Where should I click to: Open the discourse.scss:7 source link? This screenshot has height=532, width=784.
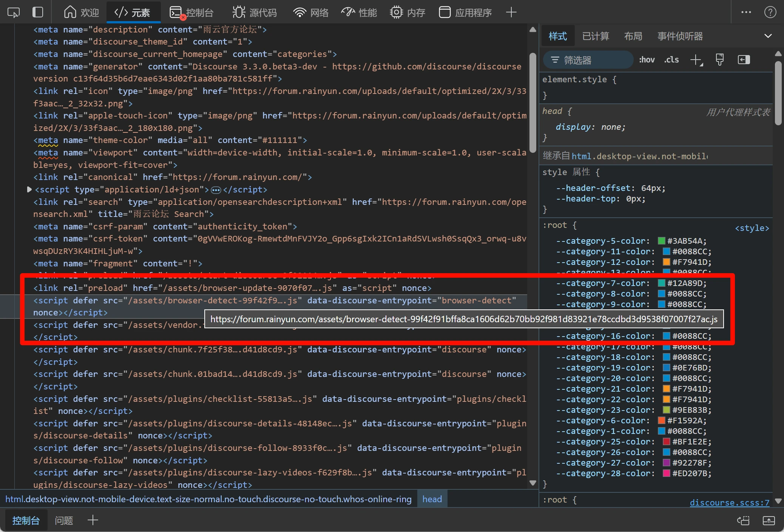coord(729,502)
